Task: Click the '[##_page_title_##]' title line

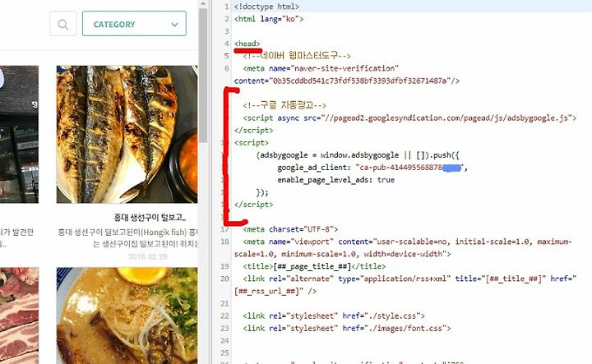Action: click(314, 266)
